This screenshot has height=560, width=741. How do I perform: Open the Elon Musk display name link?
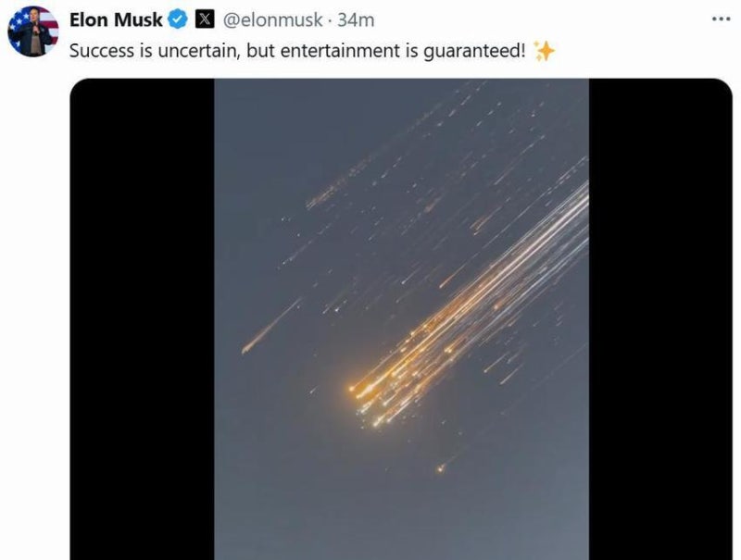pyautogui.click(x=116, y=19)
